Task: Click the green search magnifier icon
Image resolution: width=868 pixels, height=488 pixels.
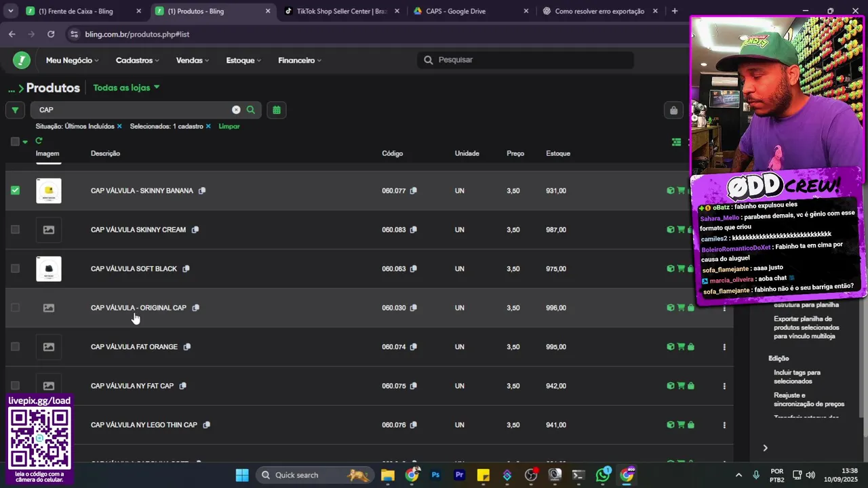Action: [251, 110]
